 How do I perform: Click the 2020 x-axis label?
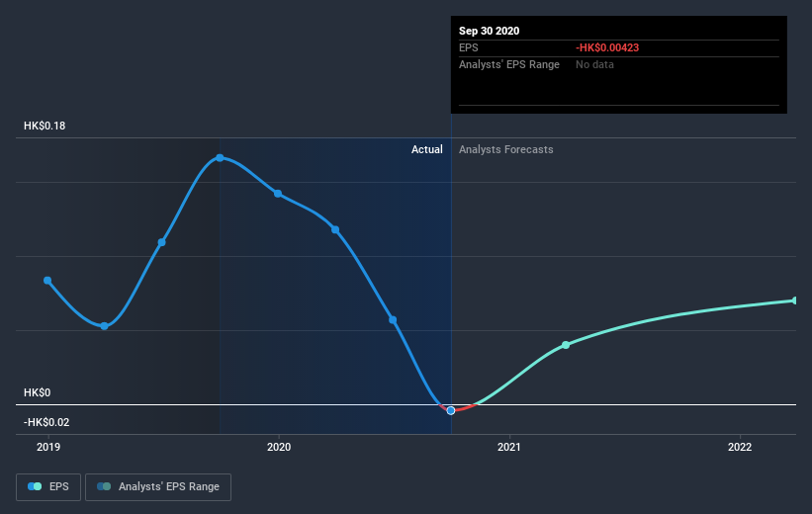(279, 447)
